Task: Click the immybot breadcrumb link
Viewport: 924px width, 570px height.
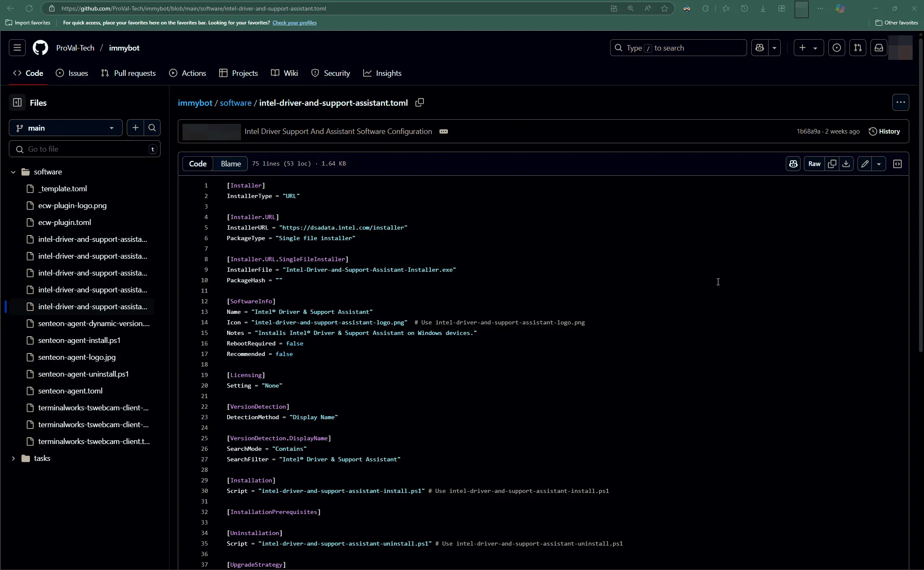Action: (x=195, y=103)
